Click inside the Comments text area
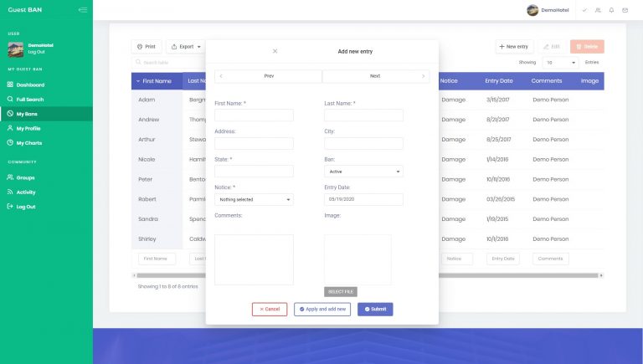The width and height of the screenshot is (643, 364). pyautogui.click(x=254, y=260)
